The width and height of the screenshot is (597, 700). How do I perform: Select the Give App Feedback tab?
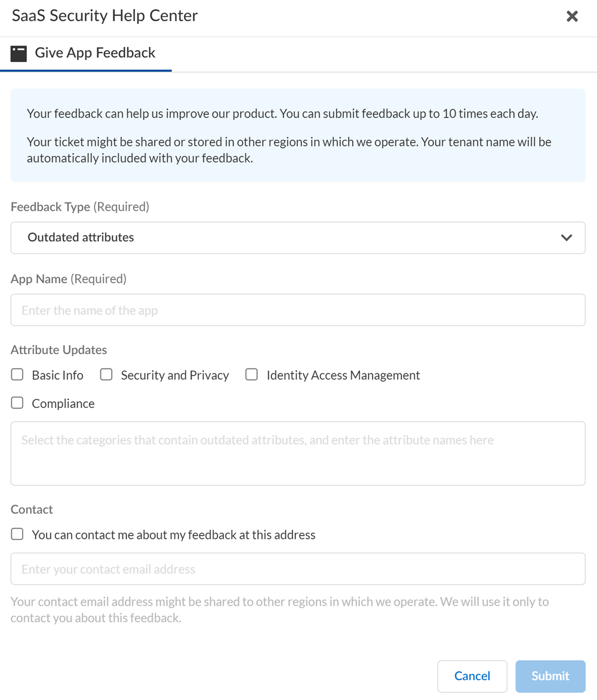(x=95, y=53)
